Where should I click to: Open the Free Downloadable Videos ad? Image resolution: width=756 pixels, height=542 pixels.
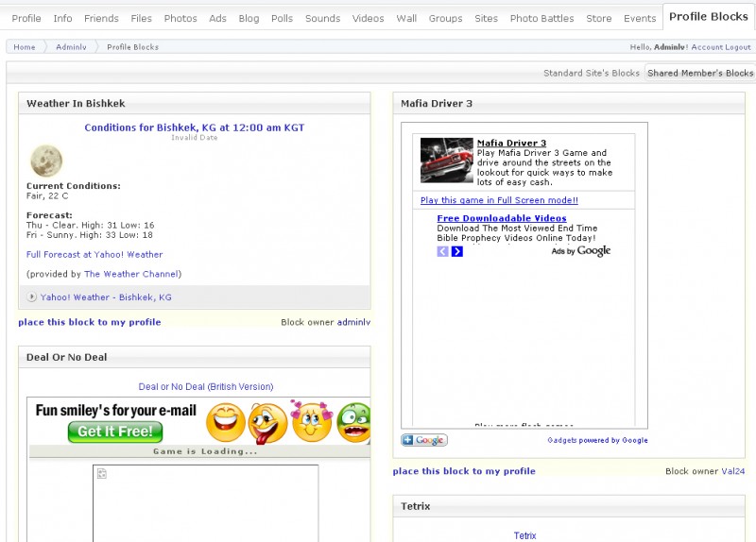pyautogui.click(x=502, y=218)
